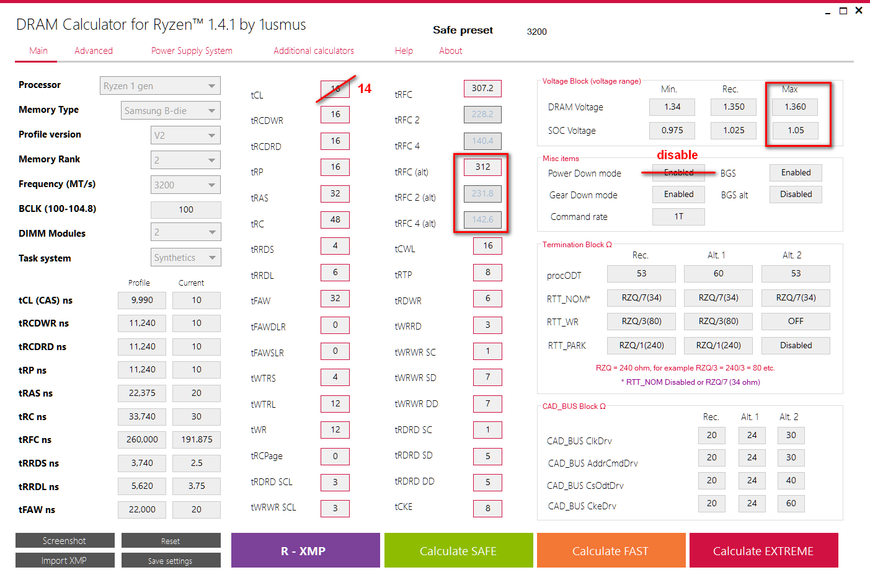
Task: Click the tRFC value box showing 307.2
Action: point(482,89)
